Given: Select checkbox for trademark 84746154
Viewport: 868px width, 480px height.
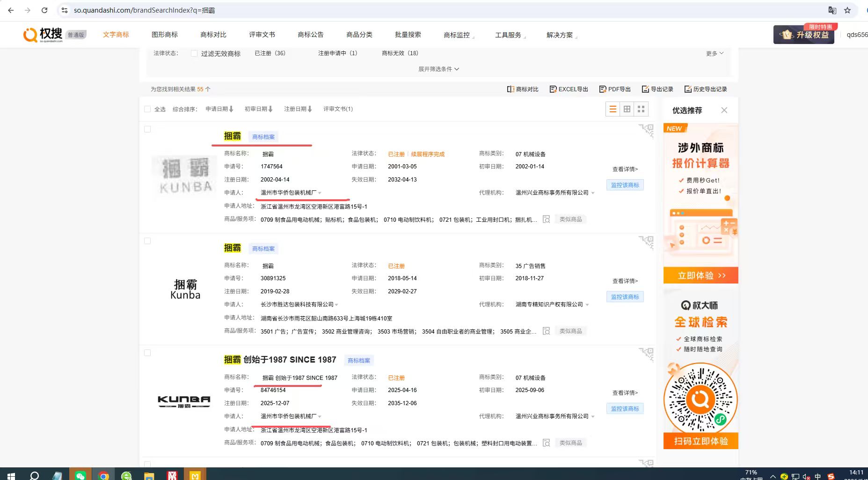Looking at the screenshot, I should 147,353.
